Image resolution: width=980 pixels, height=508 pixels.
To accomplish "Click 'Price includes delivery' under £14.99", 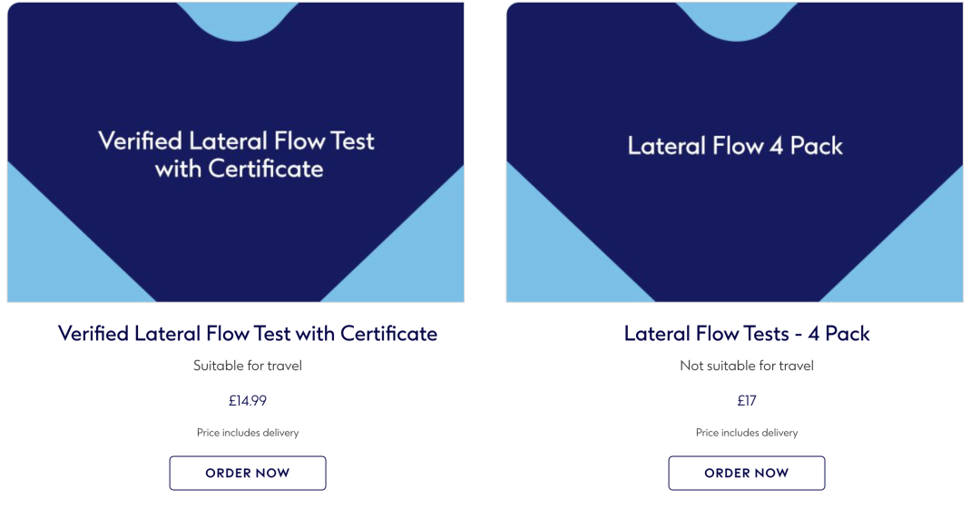I will [248, 433].
